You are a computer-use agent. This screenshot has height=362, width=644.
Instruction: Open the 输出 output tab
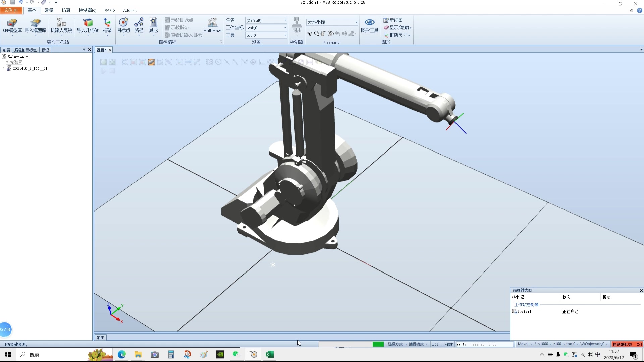click(x=101, y=338)
